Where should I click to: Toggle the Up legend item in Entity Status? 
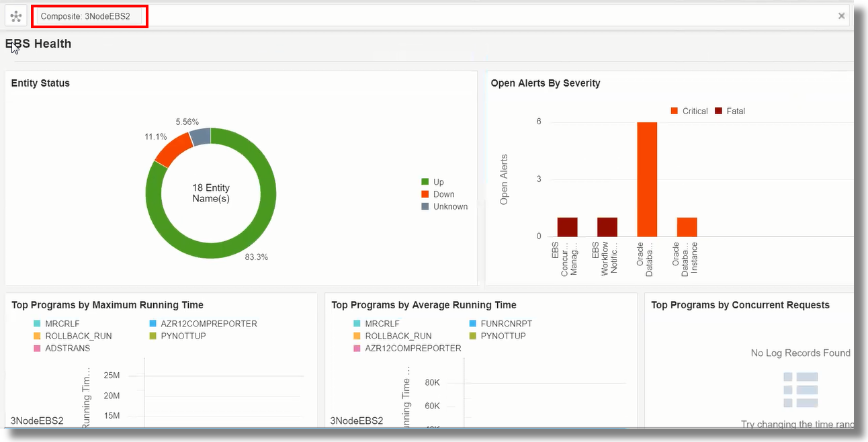tap(433, 182)
